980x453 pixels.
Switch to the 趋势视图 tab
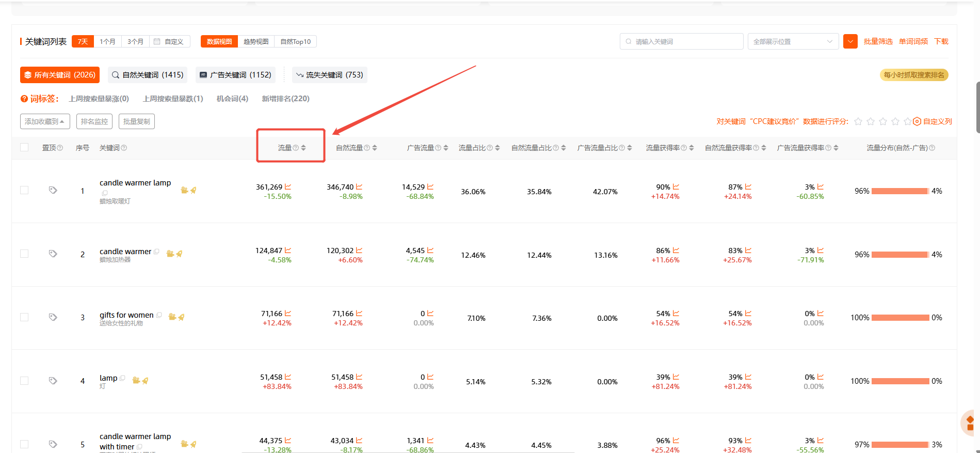click(x=256, y=41)
